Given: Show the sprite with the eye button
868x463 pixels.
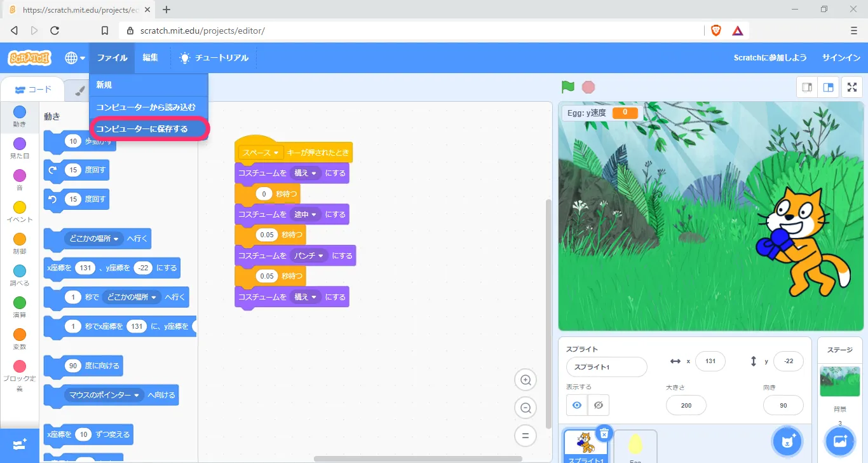Looking at the screenshot, I should [x=577, y=405].
